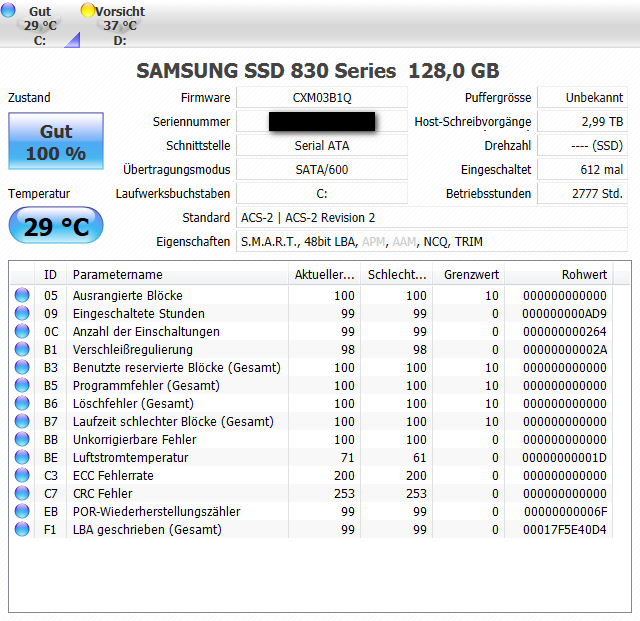Select the Eingeschaltete Stunden parameter name
The width and height of the screenshot is (640, 621).
pyautogui.click(x=139, y=314)
